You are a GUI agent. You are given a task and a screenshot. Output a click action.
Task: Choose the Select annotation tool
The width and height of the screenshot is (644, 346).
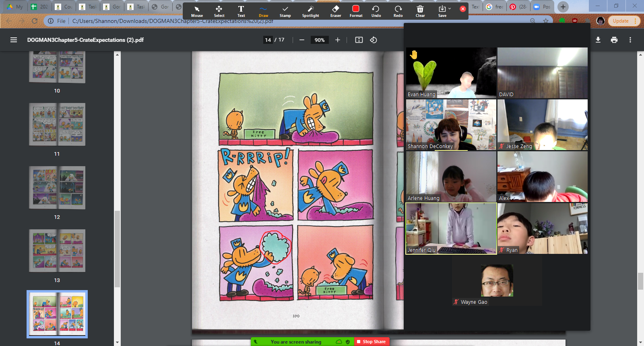click(x=219, y=11)
